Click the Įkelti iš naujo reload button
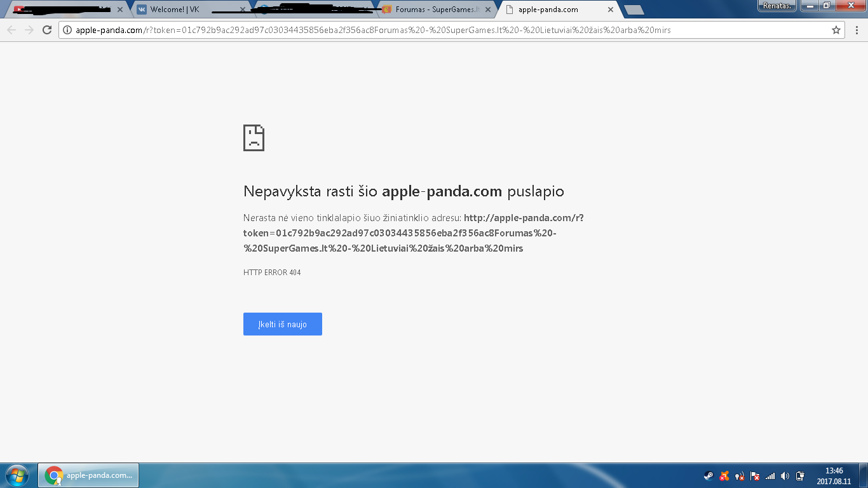The width and height of the screenshot is (868, 488). coord(283,324)
